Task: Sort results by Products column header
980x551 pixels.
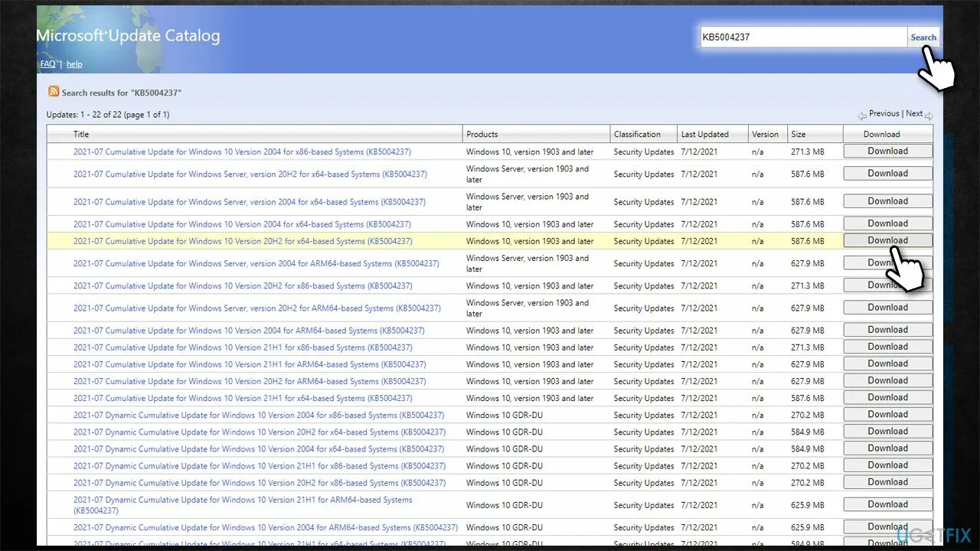Action: (x=482, y=134)
